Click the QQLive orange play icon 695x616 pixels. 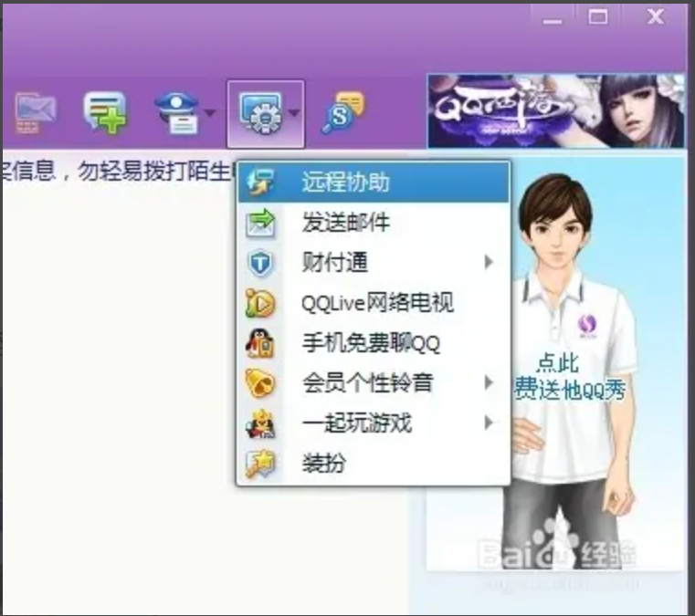[x=260, y=303]
